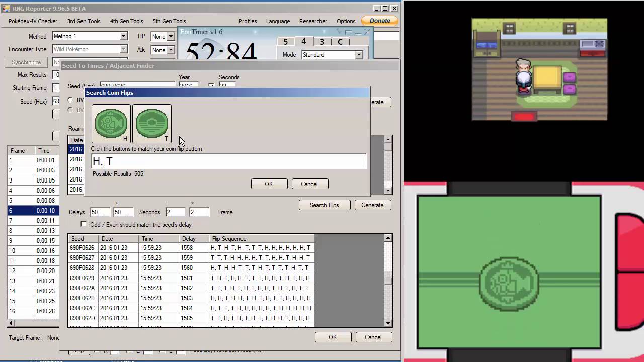Open the Profiles menu
The height and width of the screenshot is (362, 644).
coord(248,21)
